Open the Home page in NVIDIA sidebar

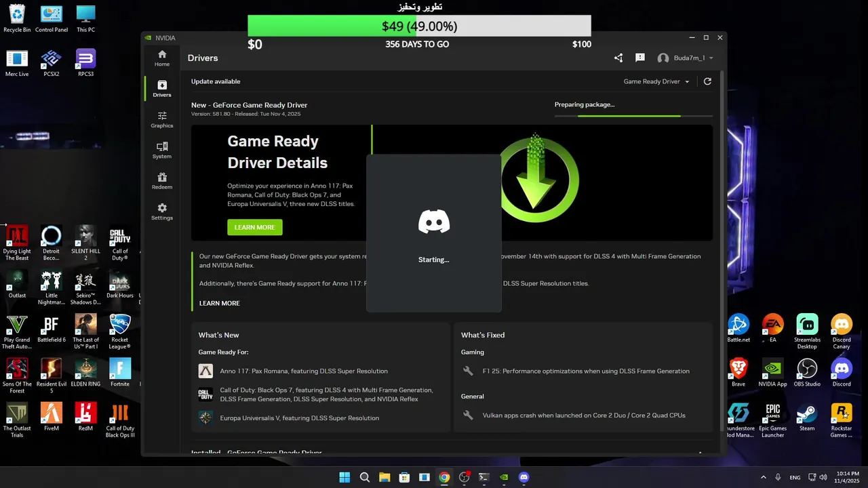[161, 58]
